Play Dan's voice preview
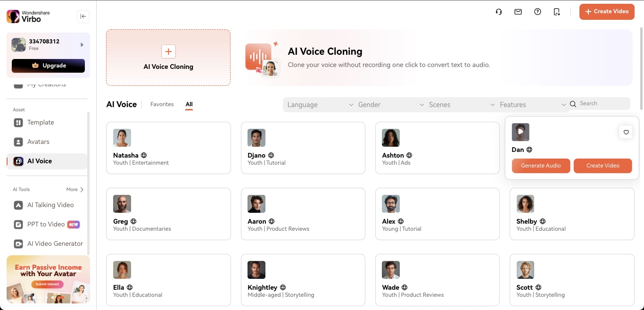The height and width of the screenshot is (310, 644). 520,132
